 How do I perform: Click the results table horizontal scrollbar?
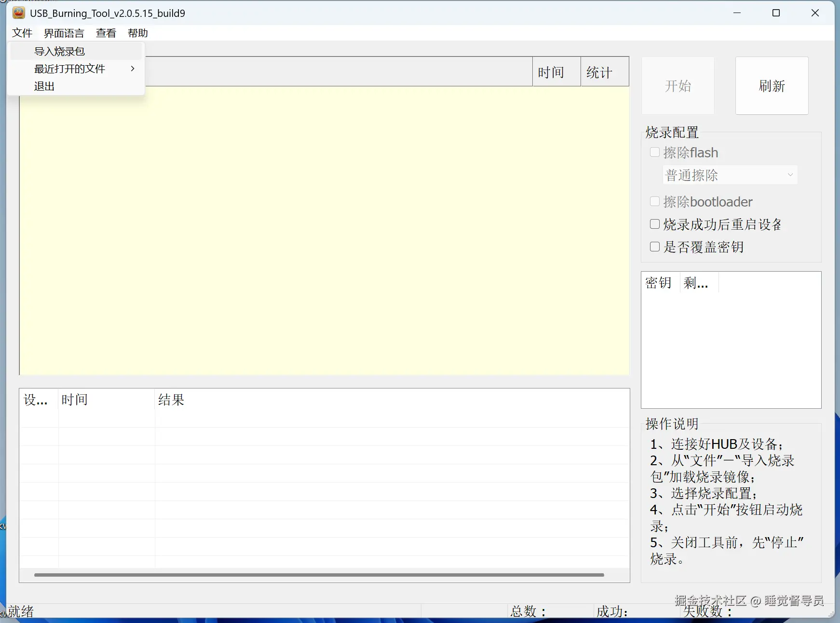tap(319, 575)
